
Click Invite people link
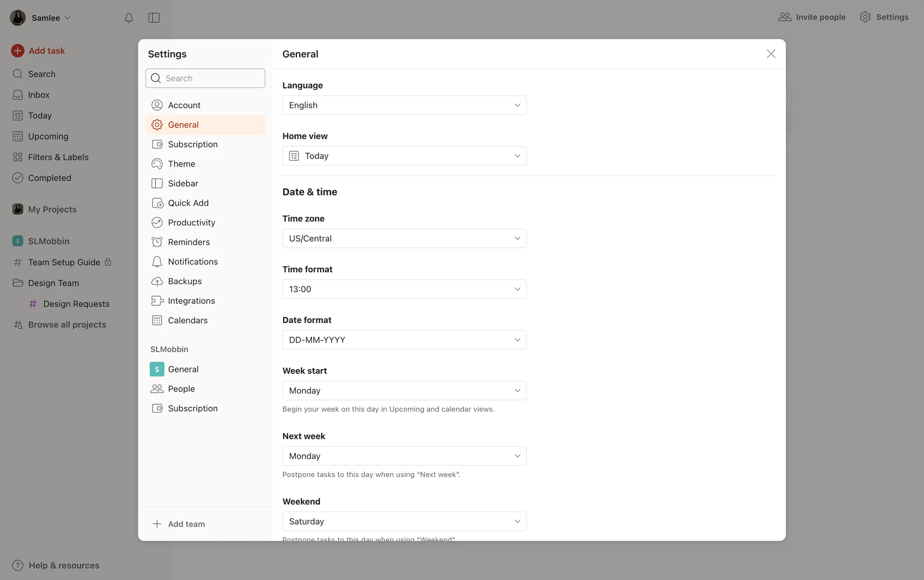tap(812, 17)
